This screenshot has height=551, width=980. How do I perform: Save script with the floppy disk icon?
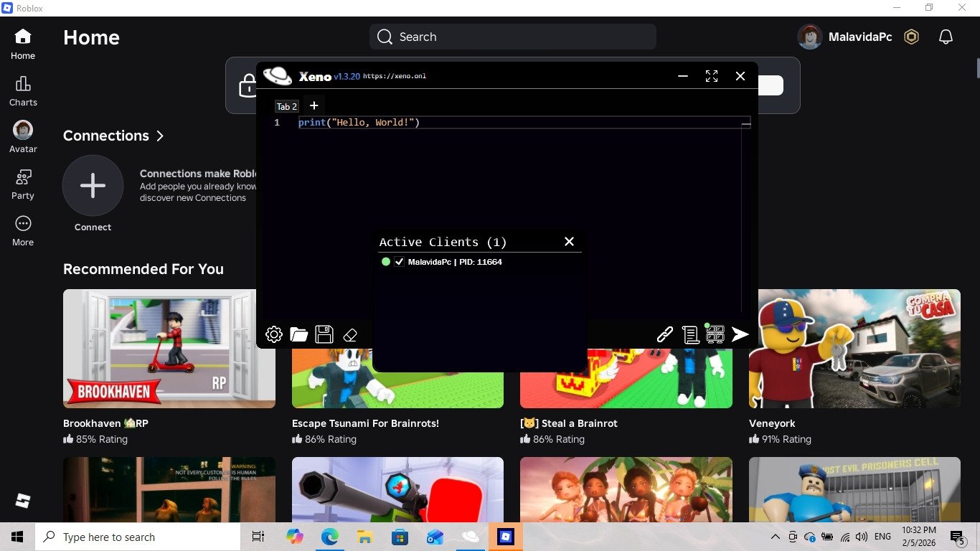point(324,334)
